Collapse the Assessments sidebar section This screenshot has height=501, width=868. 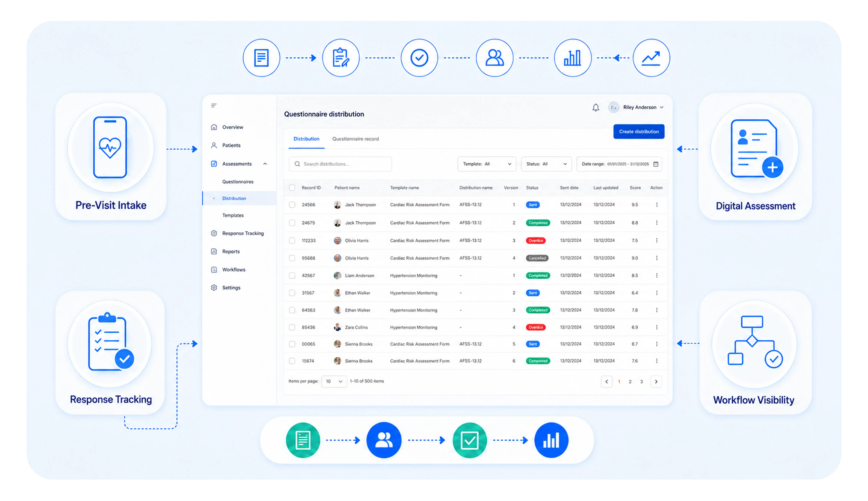[x=265, y=164]
